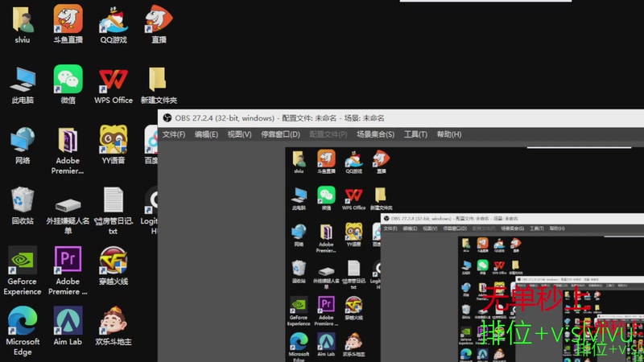
Task: Click the greyed 配置文件(P) menu in OBS
Action: [328, 134]
